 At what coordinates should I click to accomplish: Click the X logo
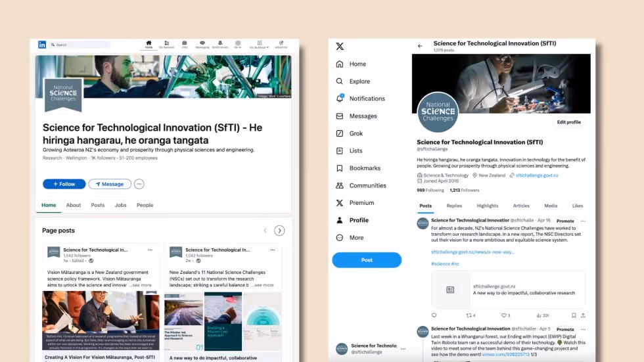[340, 47]
